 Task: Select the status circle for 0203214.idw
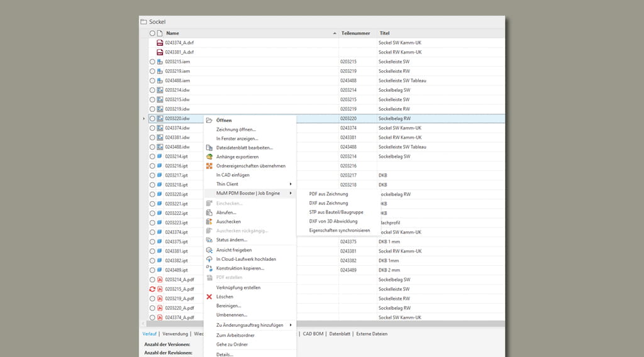click(x=152, y=90)
